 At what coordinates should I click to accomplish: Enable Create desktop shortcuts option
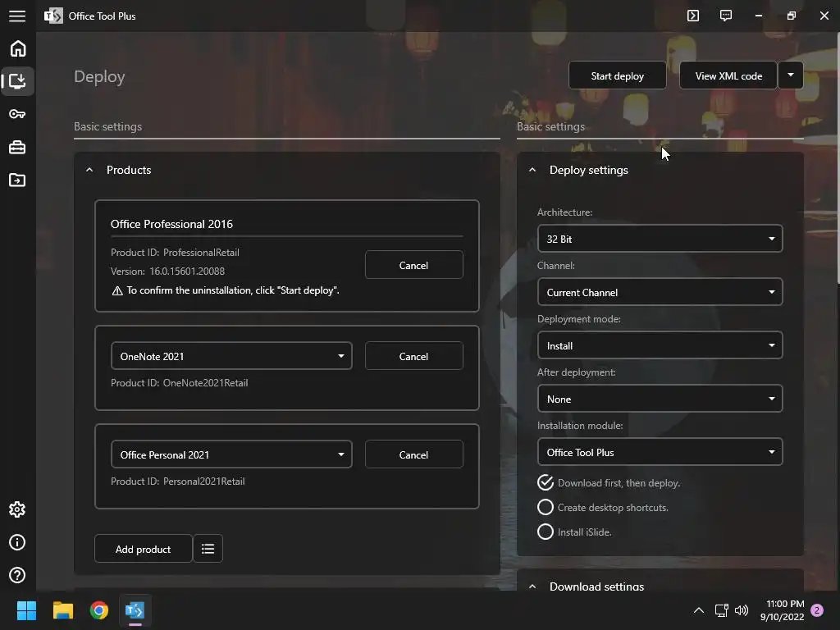[603, 507]
